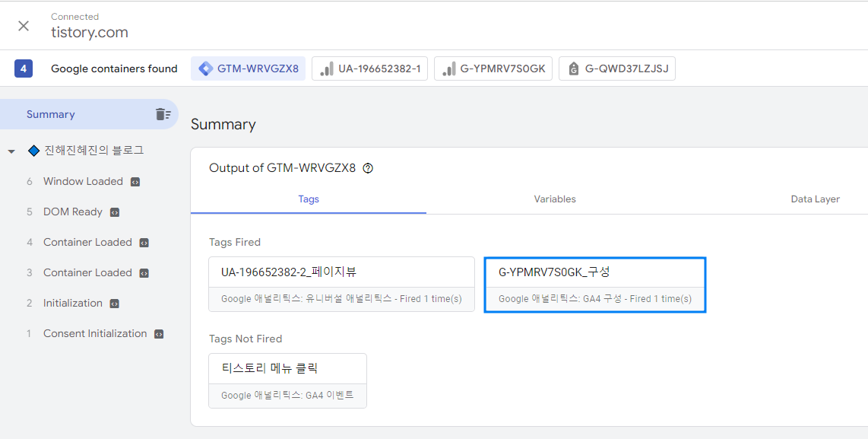This screenshot has height=439, width=868.
Task: Click the analytics bars icon in G-YPMRV7S0GK chip
Action: pyautogui.click(x=449, y=68)
